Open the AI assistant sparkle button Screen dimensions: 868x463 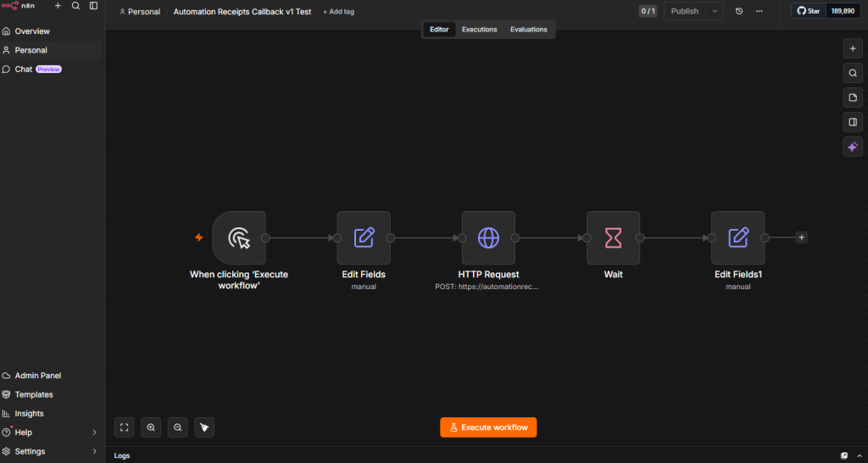(x=853, y=147)
